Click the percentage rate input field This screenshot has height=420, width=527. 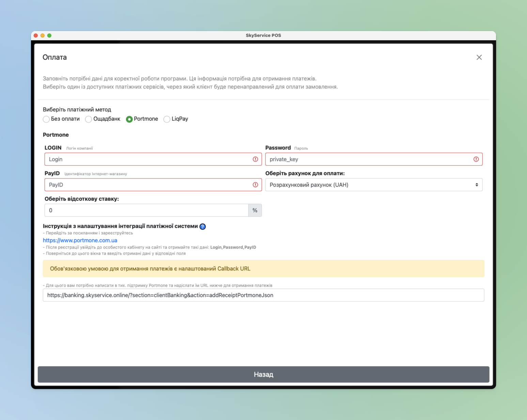(x=146, y=211)
